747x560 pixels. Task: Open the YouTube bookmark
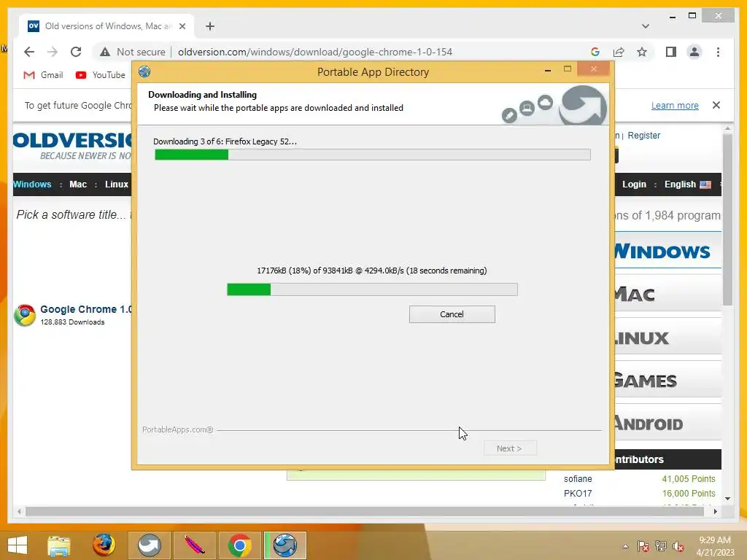(101, 75)
